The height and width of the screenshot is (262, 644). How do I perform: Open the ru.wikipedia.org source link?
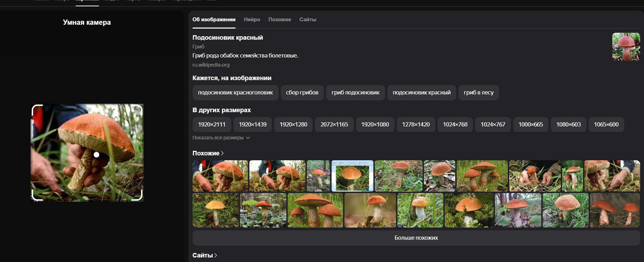click(x=211, y=65)
